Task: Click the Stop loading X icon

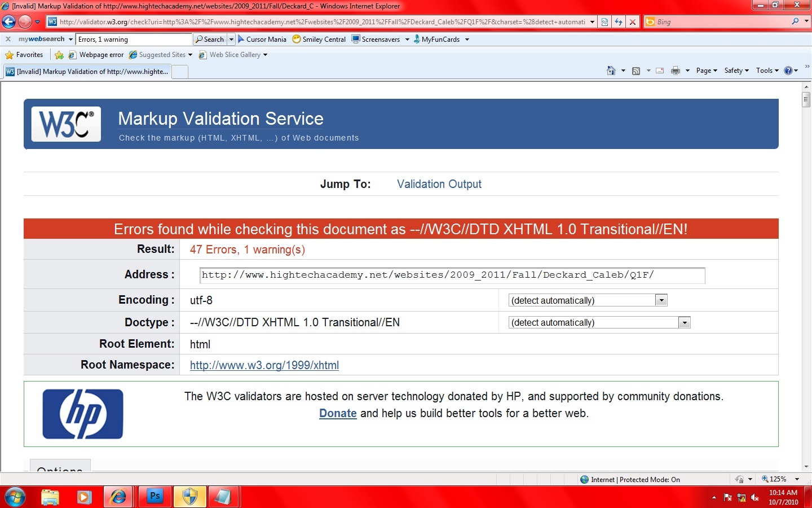Action: [x=633, y=22]
